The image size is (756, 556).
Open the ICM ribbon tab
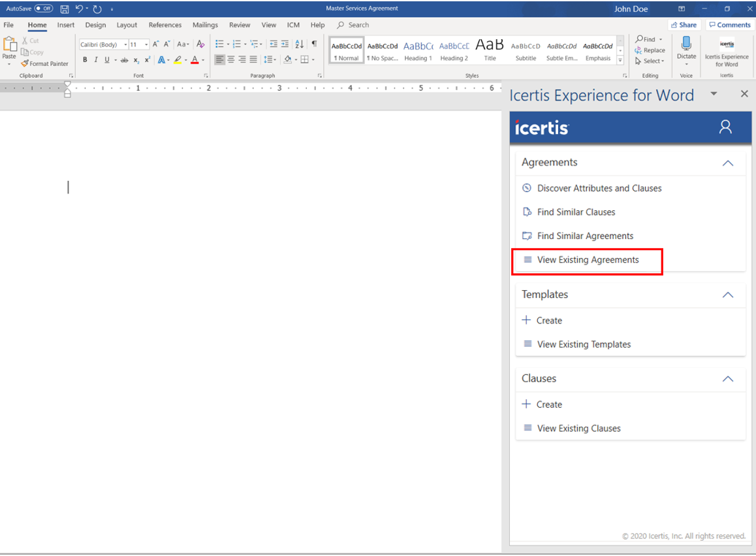click(x=293, y=25)
